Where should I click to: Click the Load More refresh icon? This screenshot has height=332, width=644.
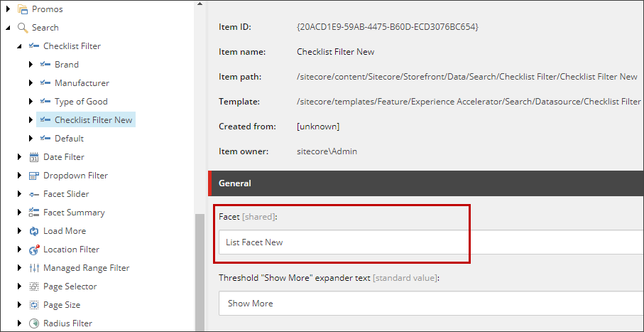coord(34,231)
